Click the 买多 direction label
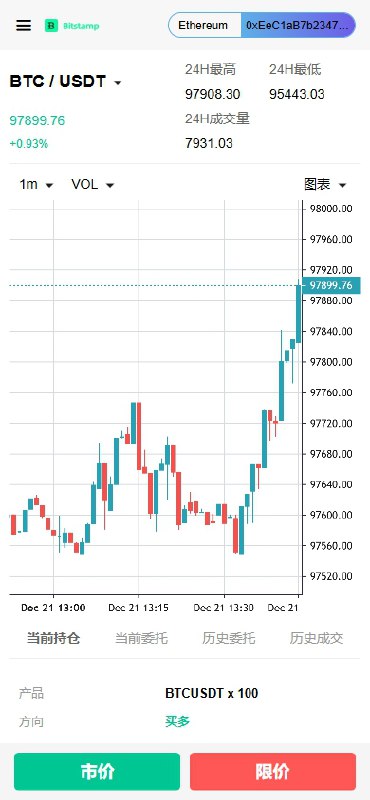The width and height of the screenshot is (370, 800). (178, 721)
